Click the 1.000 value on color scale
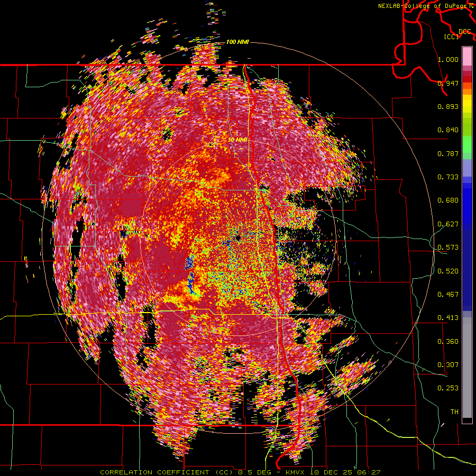 coord(448,59)
